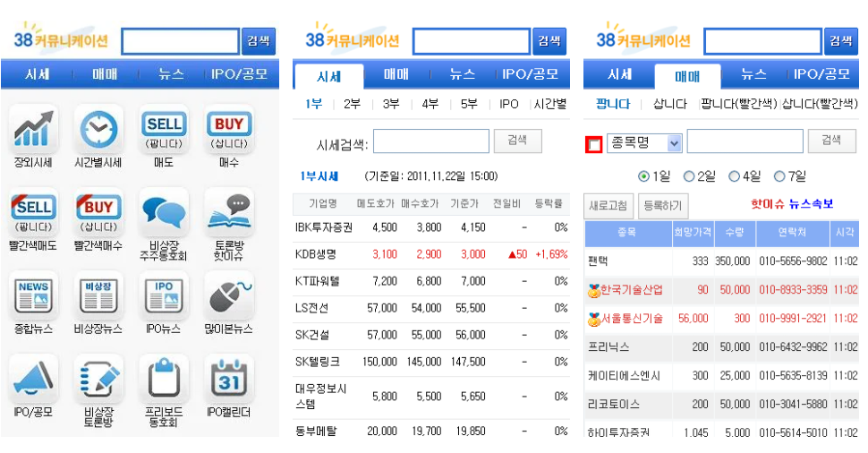Click medal icon beside 서울통신기술
Image resolution: width=868 pixels, height=453 pixels.
tap(594, 319)
